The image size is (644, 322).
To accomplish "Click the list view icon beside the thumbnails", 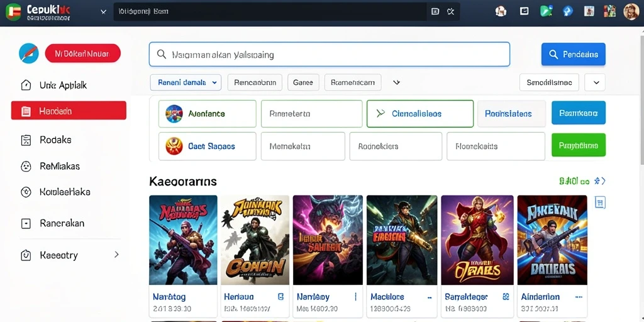I will point(600,202).
